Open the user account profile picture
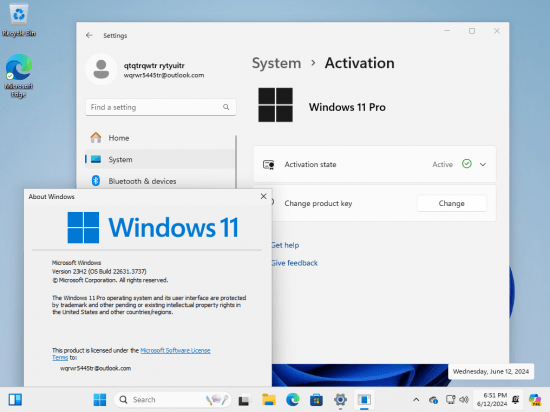Viewport: 550px width, 412px height. click(x=101, y=69)
